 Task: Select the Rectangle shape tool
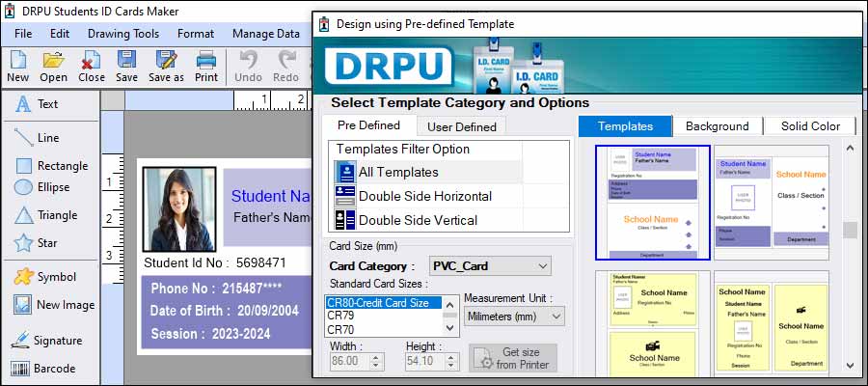pos(51,166)
